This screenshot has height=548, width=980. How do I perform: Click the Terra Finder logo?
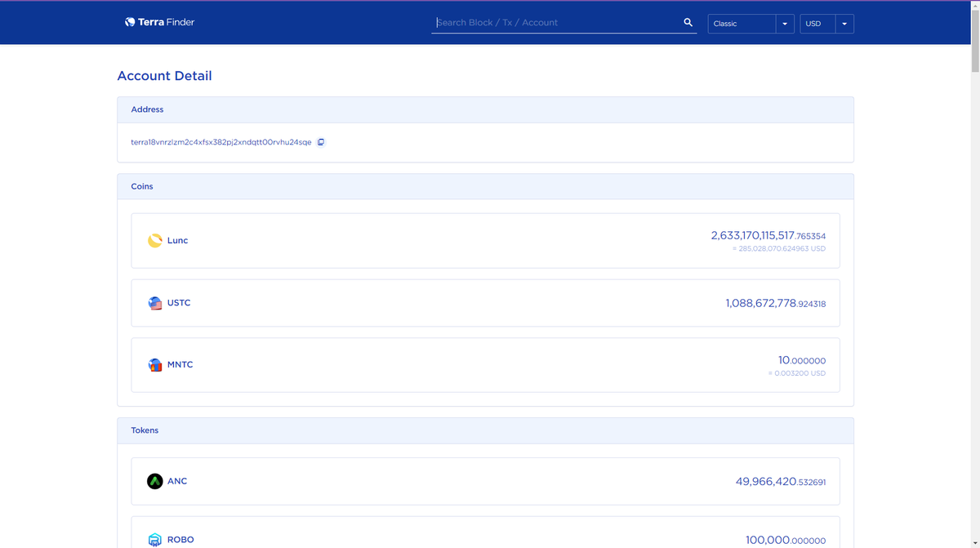159,22
